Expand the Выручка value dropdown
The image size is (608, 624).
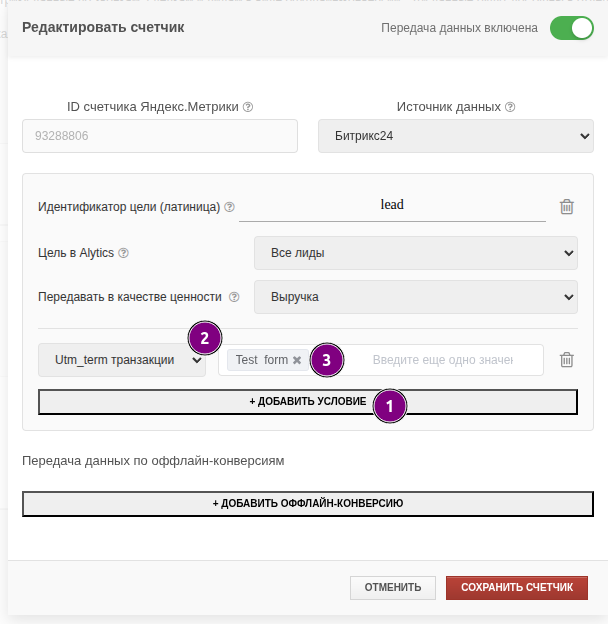point(415,297)
